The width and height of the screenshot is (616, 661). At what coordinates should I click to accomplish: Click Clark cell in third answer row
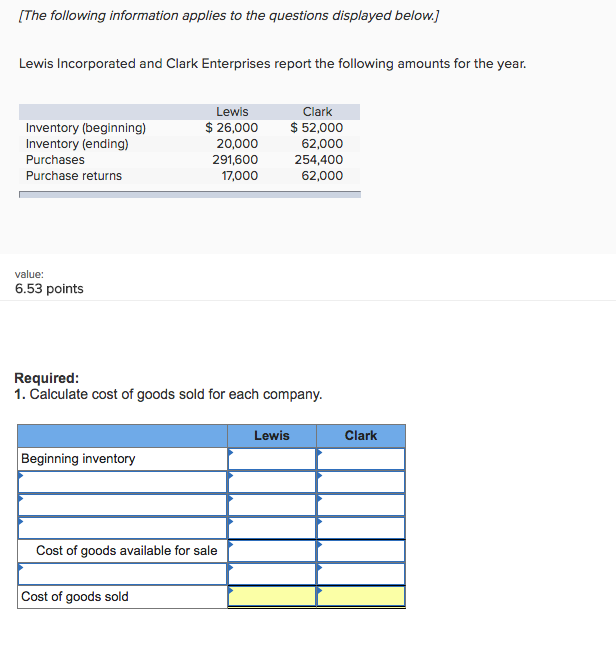click(x=361, y=505)
